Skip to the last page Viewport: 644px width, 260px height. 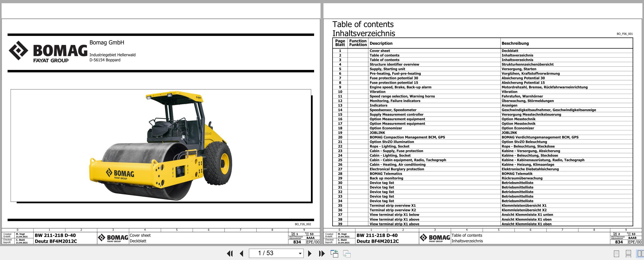[x=321, y=253]
